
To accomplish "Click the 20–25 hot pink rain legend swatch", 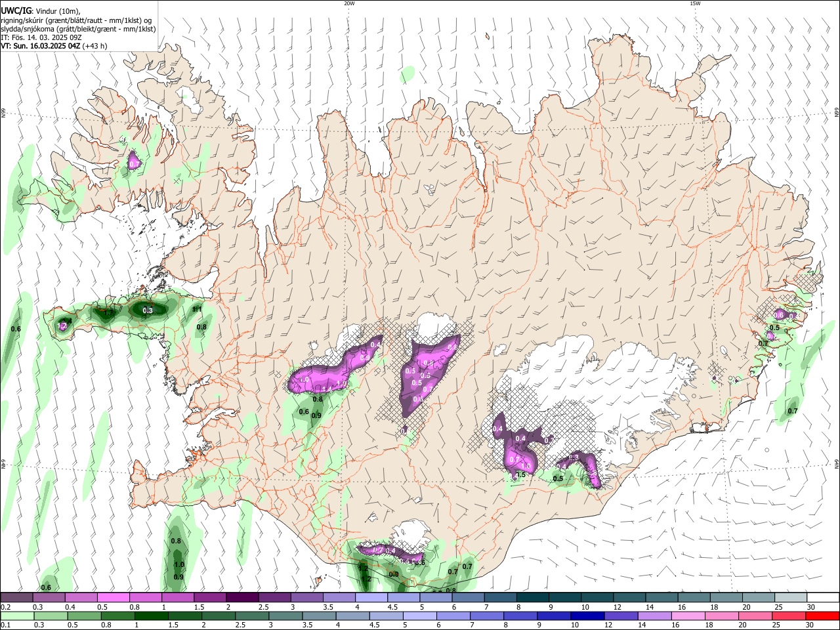I will click(755, 616).
